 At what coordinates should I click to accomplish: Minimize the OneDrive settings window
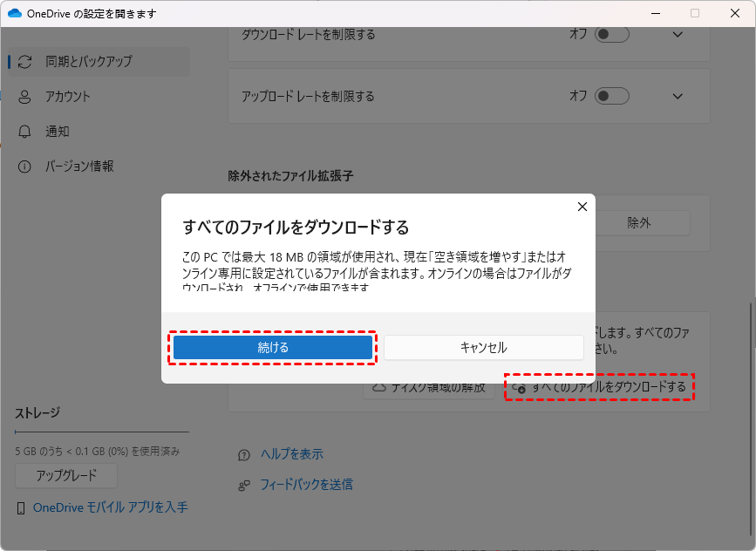point(656,13)
